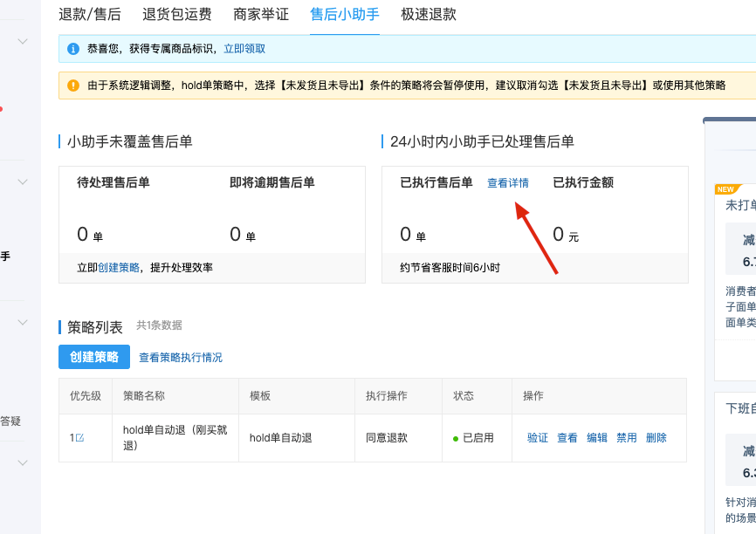Click the 创建策略 link under pending orders

point(119,268)
